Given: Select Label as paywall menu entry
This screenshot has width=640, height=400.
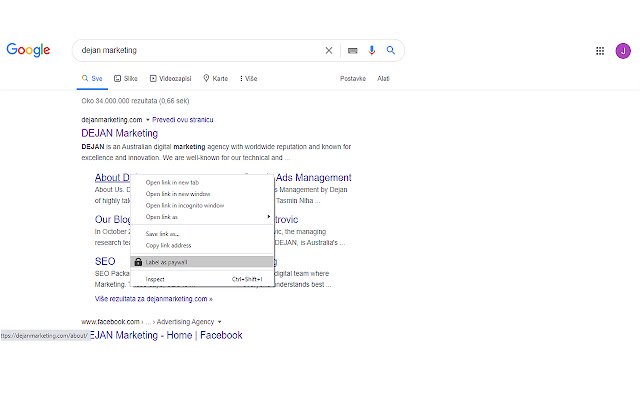Looking at the screenshot, I should click(x=202, y=262).
